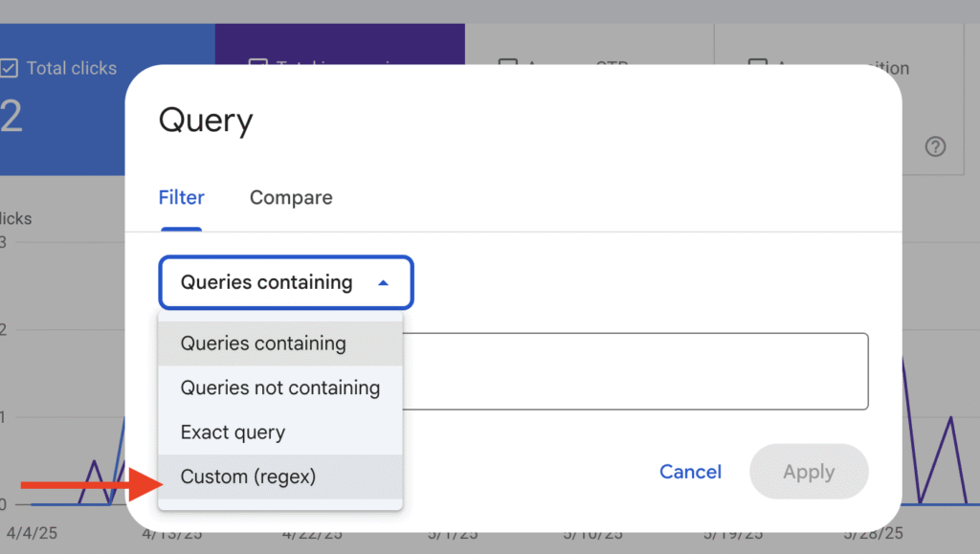This screenshot has width=980, height=554.
Task: Select Queries containing from dropdown list
Action: (280, 343)
